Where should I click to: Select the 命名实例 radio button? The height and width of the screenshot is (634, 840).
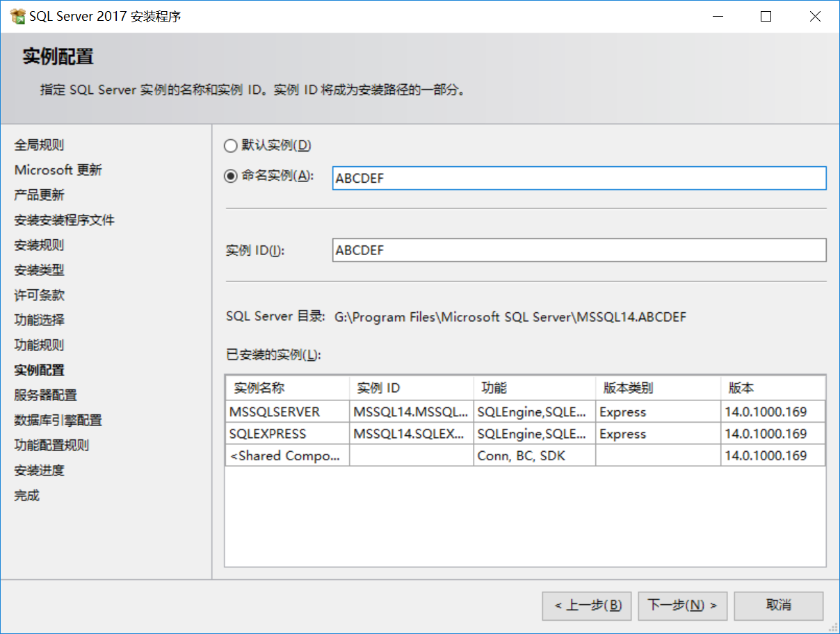click(230, 177)
